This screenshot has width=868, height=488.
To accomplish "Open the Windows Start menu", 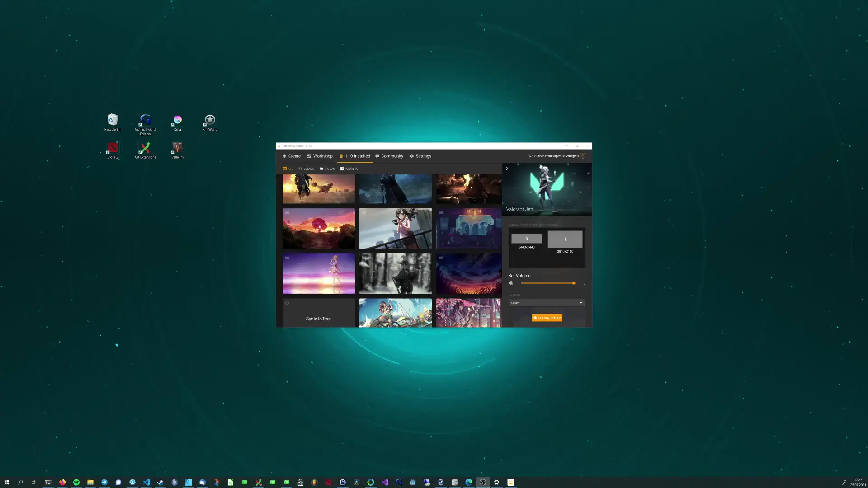I will (7, 482).
